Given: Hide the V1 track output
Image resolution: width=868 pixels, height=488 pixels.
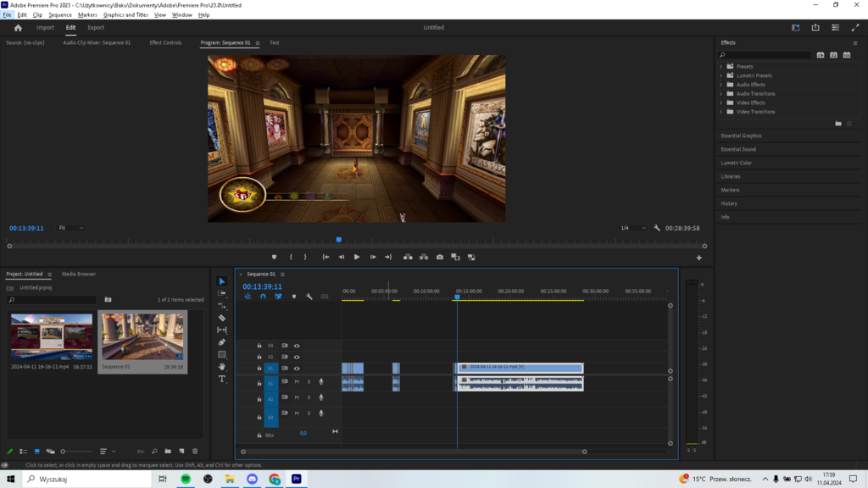Looking at the screenshot, I should (297, 369).
